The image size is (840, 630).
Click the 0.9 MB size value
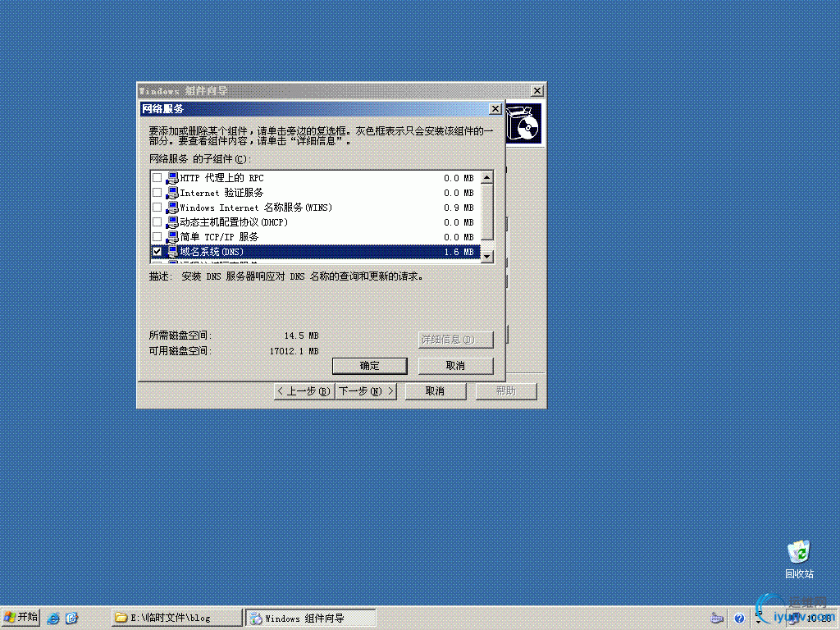(459, 208)
